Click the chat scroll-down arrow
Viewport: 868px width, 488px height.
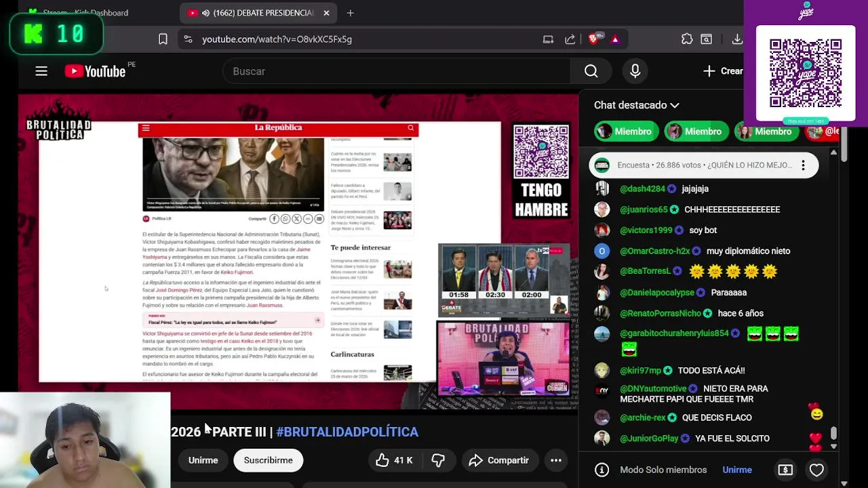pos(833,446)
